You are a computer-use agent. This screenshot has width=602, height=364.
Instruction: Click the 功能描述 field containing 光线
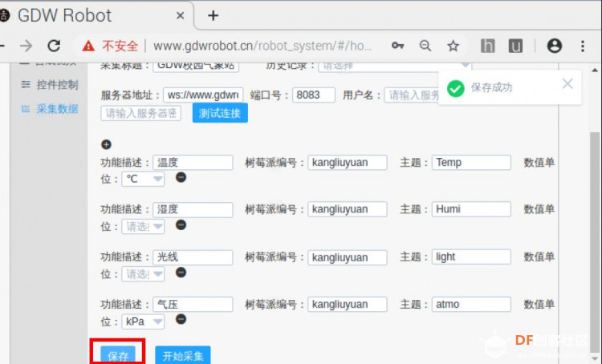[193, 257]
